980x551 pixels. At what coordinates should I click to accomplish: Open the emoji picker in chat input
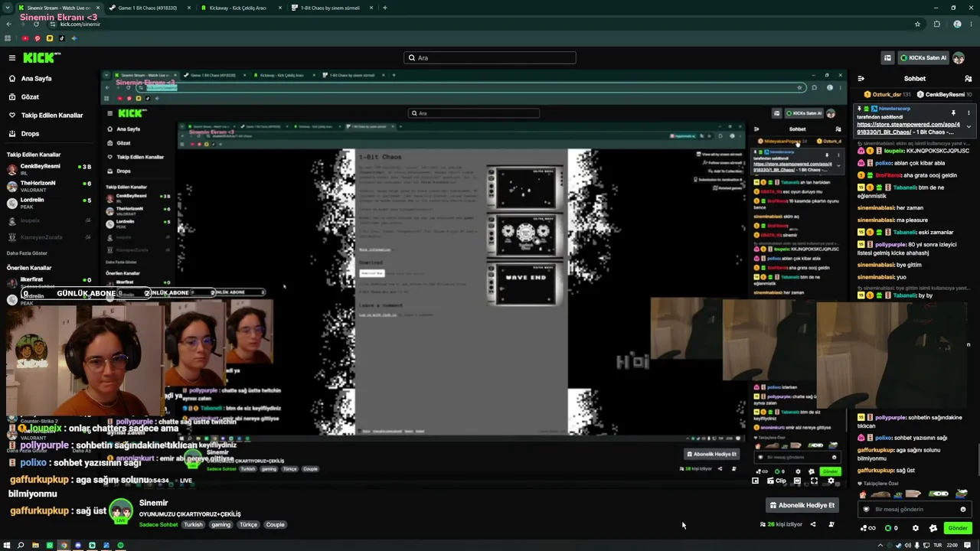[963, 509]
